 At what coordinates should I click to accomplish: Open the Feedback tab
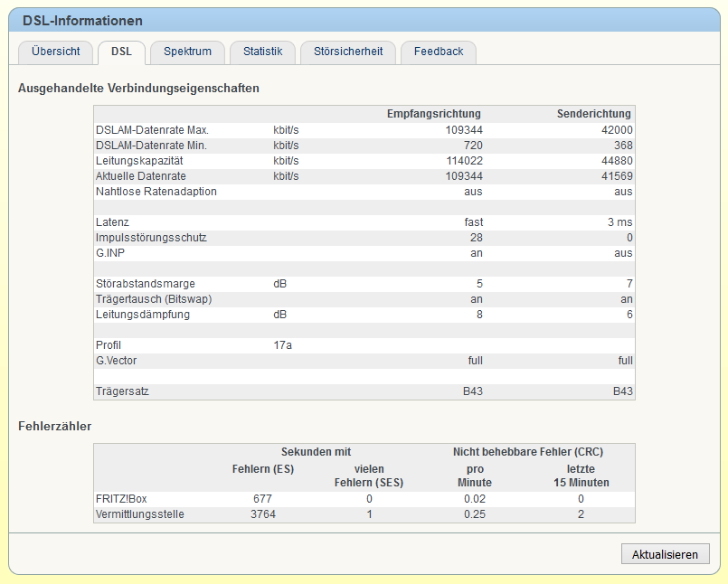439,52
